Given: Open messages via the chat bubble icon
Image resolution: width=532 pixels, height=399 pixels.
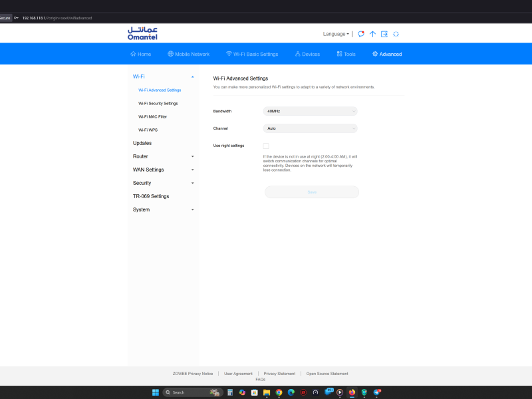Looking at the screenshot, I should tap(361, 34).
